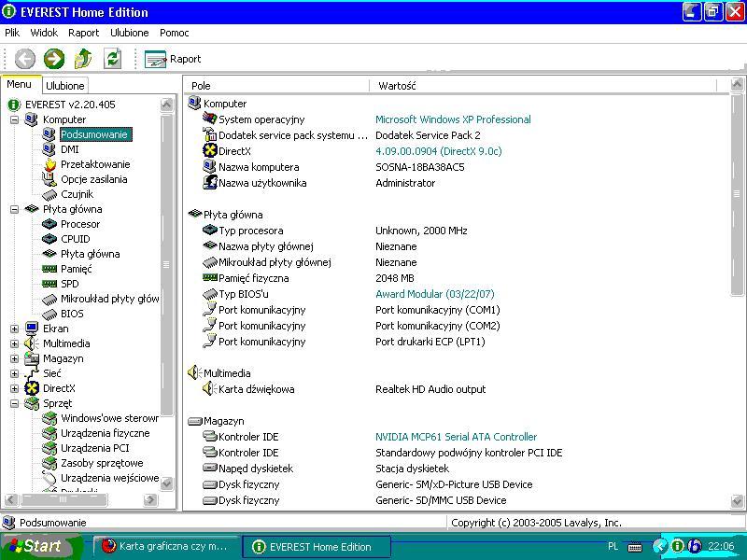Select Mikroukład płyty głów tree item
Viewport: 747px width, 560px height.
[109, 299]
